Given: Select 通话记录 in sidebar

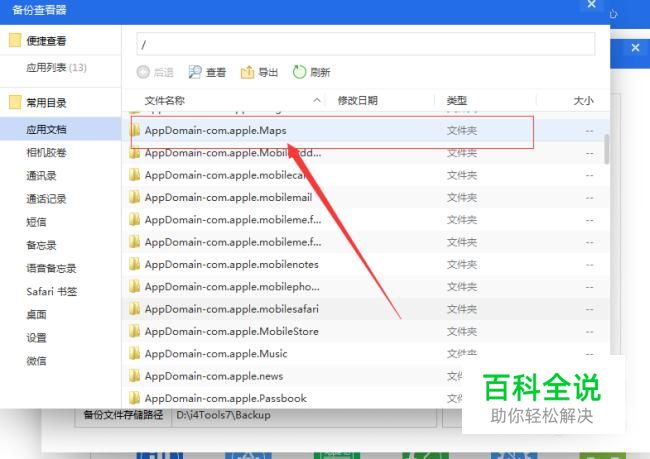Looking at the screenshot, I should point(46,199).
